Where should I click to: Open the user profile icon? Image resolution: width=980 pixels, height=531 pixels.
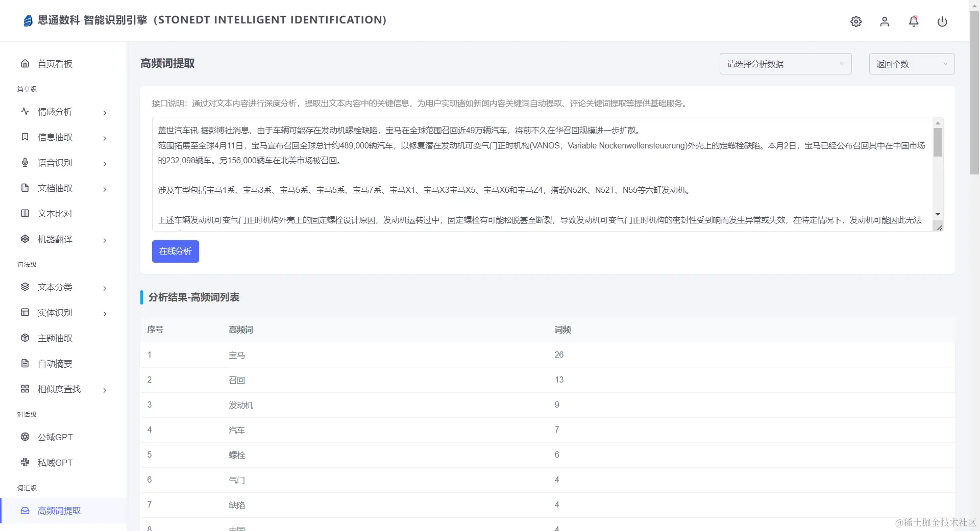click(x=885, y=21)
